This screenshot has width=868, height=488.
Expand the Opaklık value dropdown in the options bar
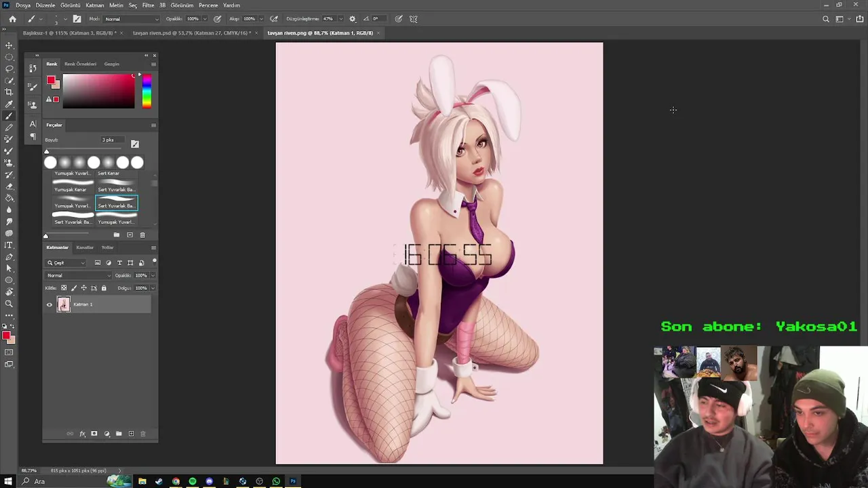205,19
